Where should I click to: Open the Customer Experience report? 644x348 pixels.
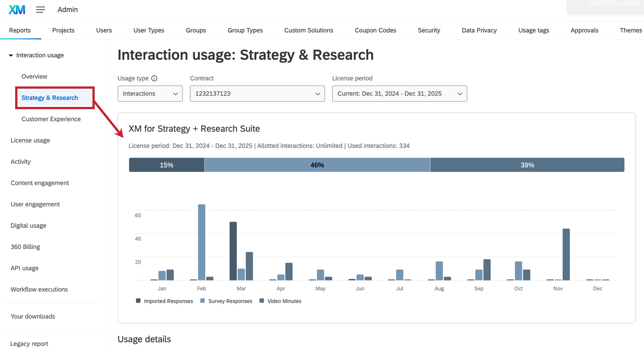click(51, 119)
